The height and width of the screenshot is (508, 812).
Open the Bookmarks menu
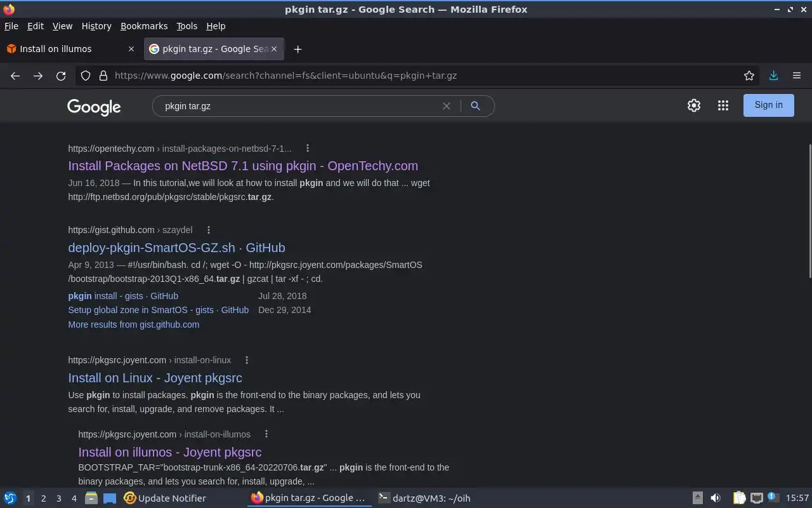pos(144,26)
